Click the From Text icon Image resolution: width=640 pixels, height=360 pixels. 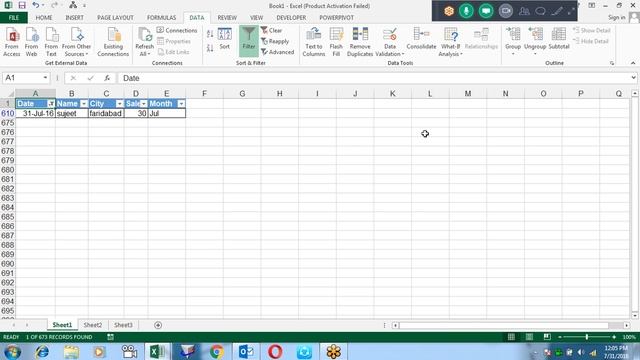coord(51,42)
